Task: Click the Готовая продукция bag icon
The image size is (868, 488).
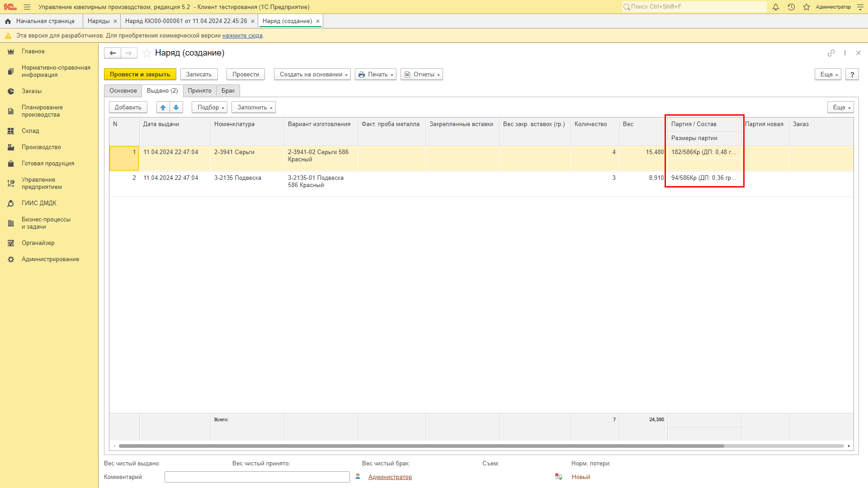Action: 11,164
